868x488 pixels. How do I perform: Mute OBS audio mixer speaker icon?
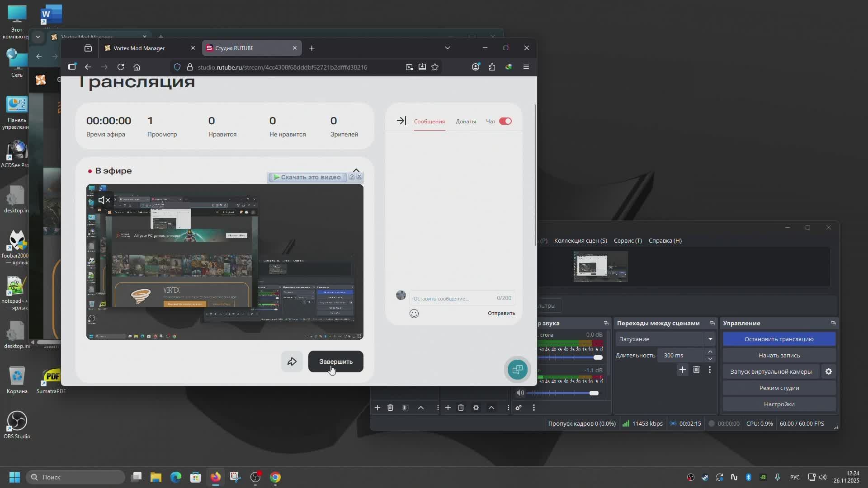click(520, 393)
